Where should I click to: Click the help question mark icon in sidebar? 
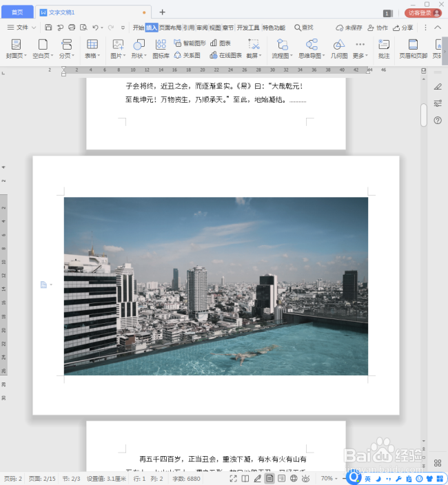pos(438,121)
